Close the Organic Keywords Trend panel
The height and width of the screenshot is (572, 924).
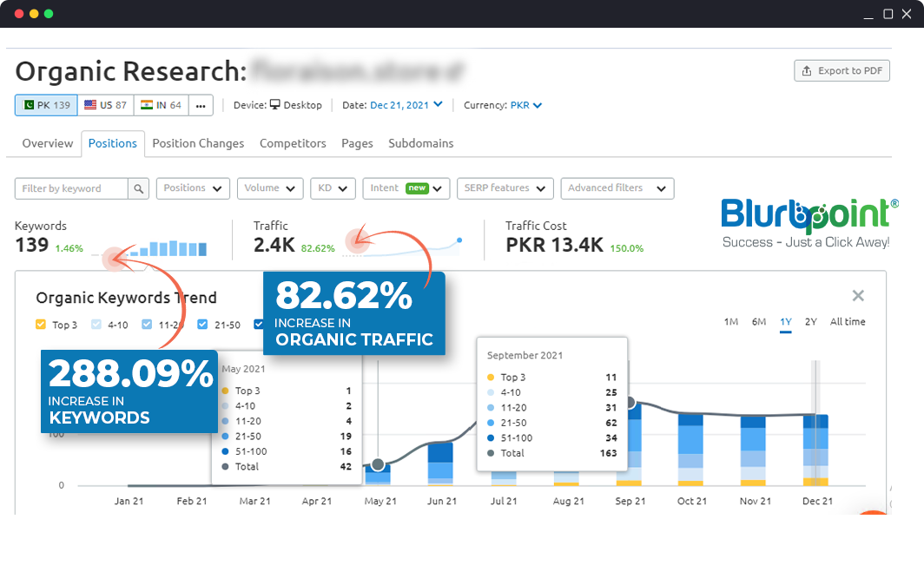point(858,296)
